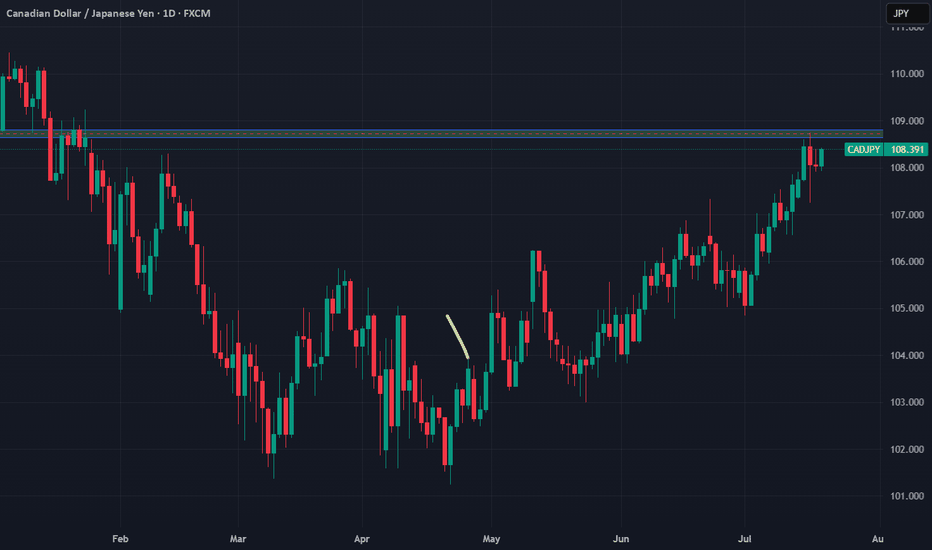Screen dimensions: 932x550
Task: Click the 106.000 price axis label
Action: [906, 262]
